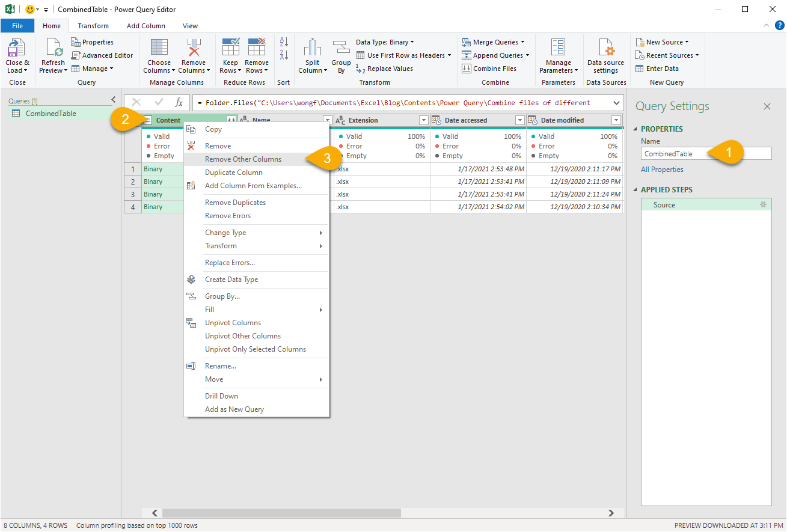Click the Data source settings icon
The width and height of the screenshot is (787, 532).
[605, 55]
